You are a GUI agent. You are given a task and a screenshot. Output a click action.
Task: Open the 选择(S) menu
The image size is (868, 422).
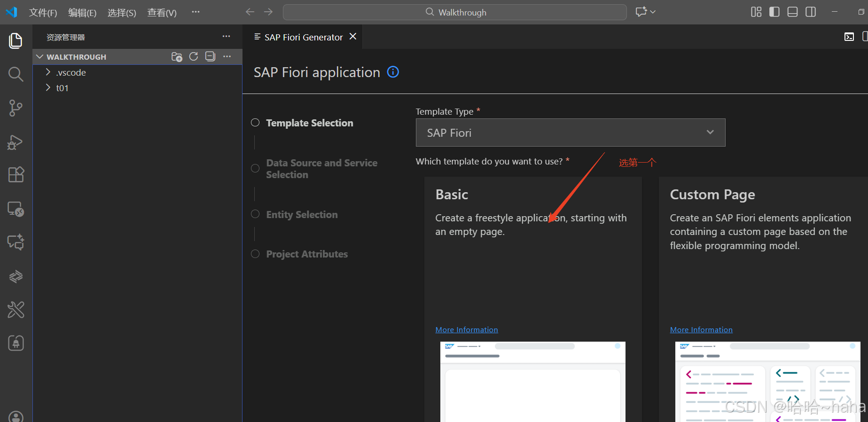click(122, 13)
